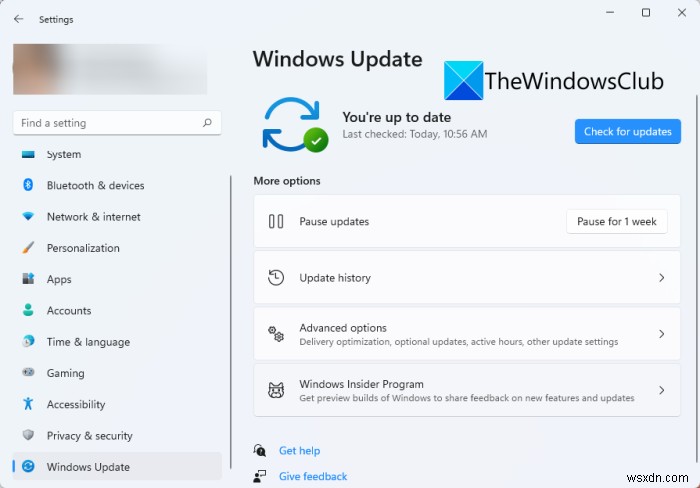The image size is (700, 488).
Task: Open Privacy & security settings
Action: point(117,436)
